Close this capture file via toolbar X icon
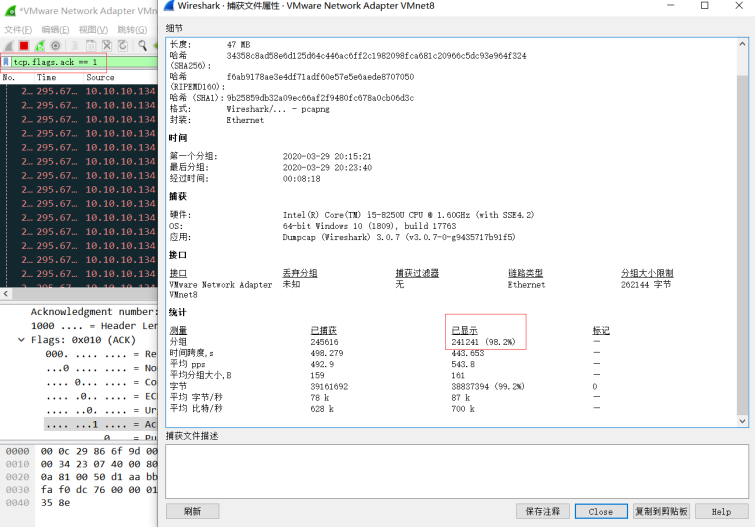Viewport: 756px width, 527px height. coord(107,46)
